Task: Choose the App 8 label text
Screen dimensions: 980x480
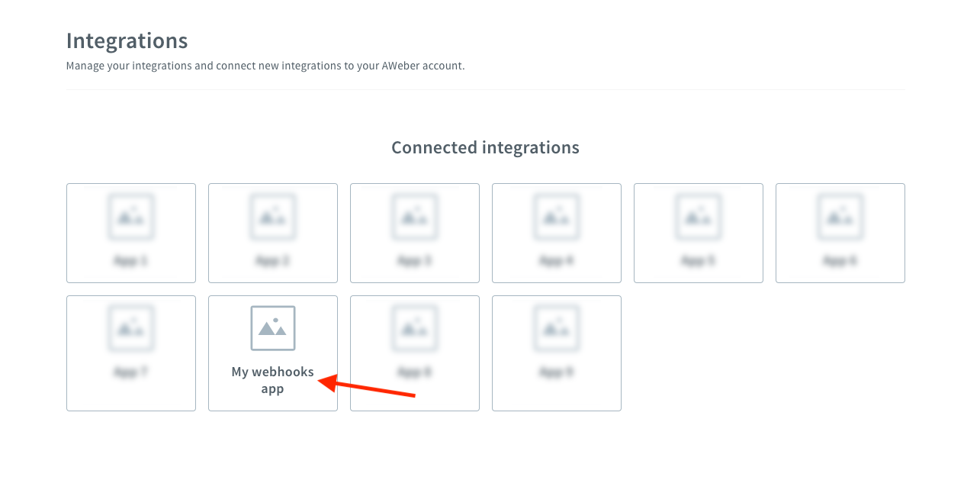Action: tap(415, 372)
